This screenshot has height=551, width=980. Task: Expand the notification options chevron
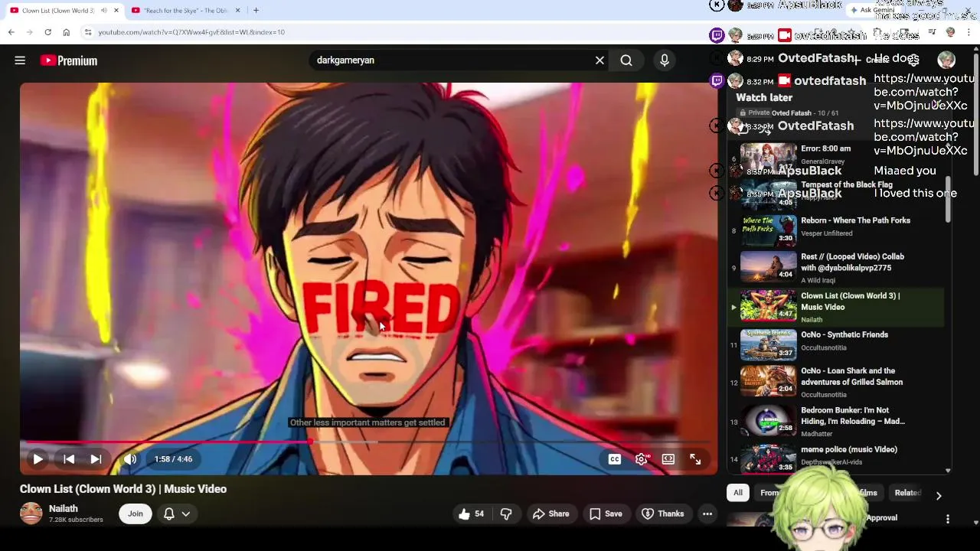(x=186, y=514)
